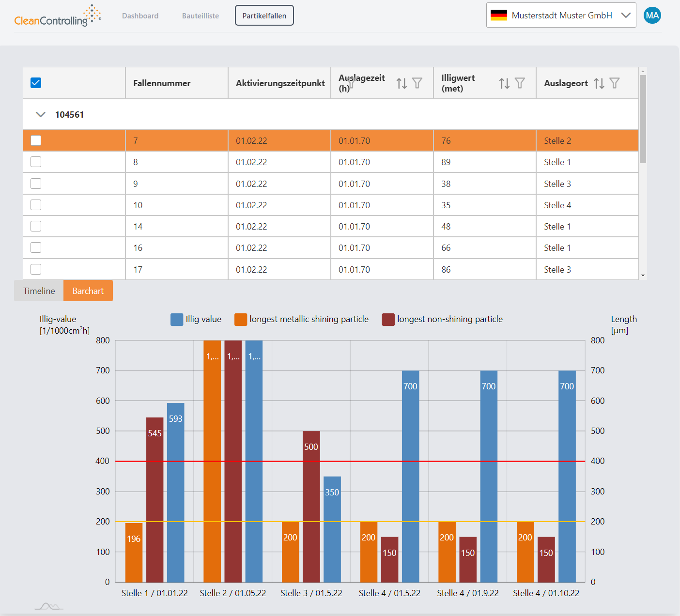Image resolution: width=680 pixels, height=616 pixels.
Task: Click the Partikelfallen navigation button
Action: [x=264, y=15]
